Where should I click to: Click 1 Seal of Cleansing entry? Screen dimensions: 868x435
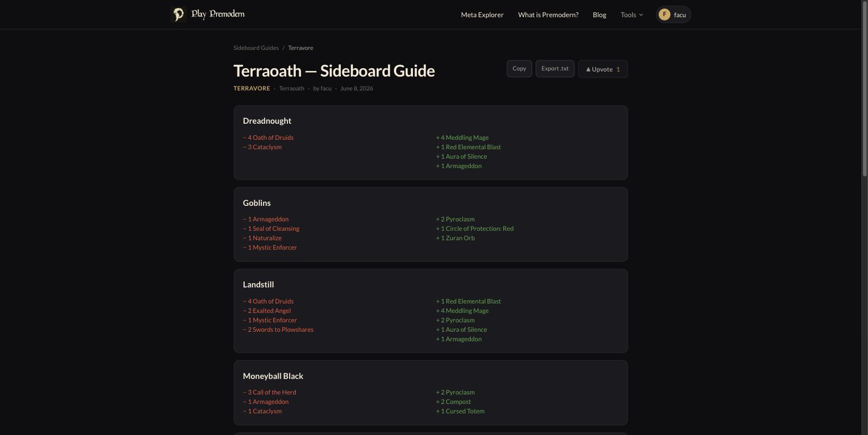pyautogui.click(x=271, y=229)
